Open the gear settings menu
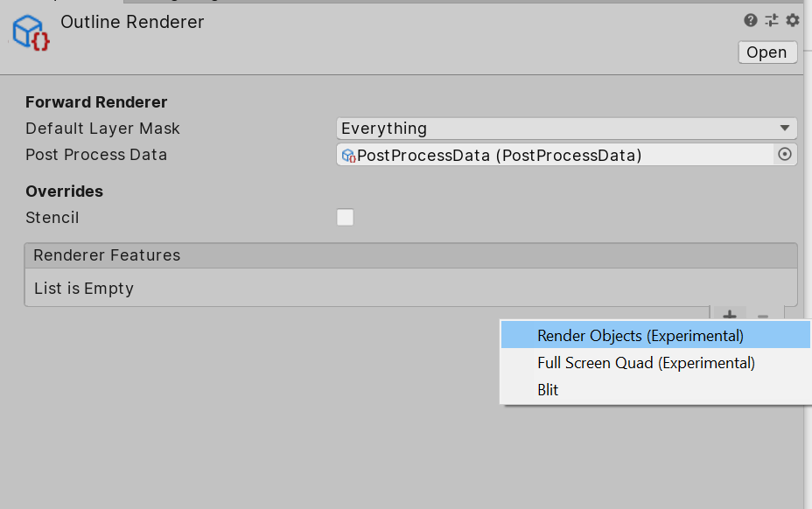 tap(793, 20)
